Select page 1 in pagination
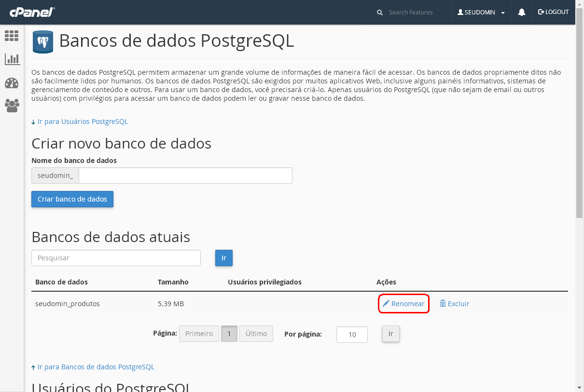Viewport: 584px width, 392px height. pyautogui.click(x=229, y=334)
